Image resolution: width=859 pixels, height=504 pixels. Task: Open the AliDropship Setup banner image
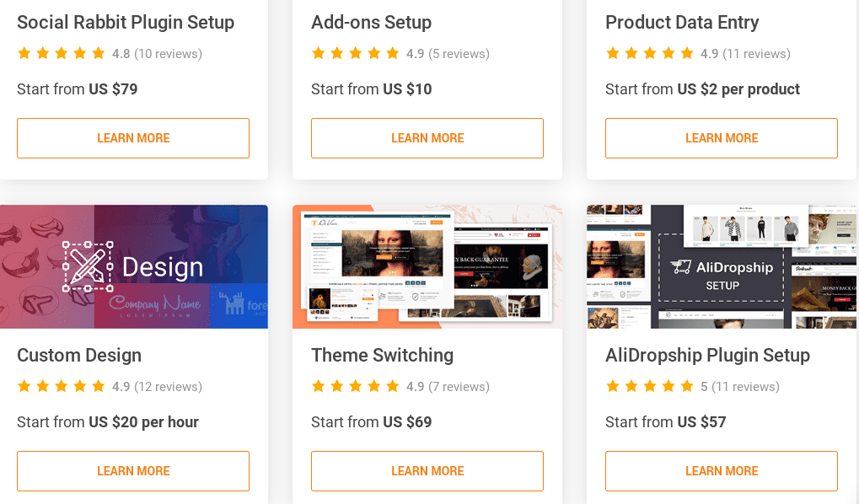coord(722,267)
